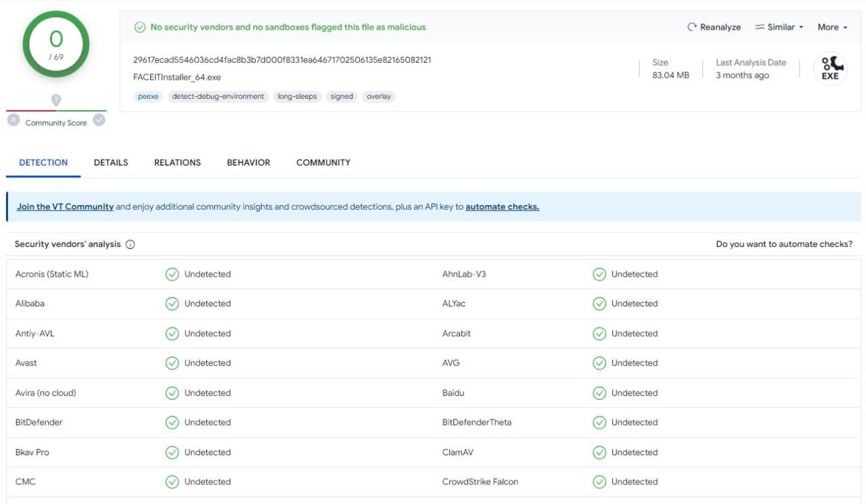866x504 pixels.
Task: Switch to the Details tab
Action: (x=111, y=162)
